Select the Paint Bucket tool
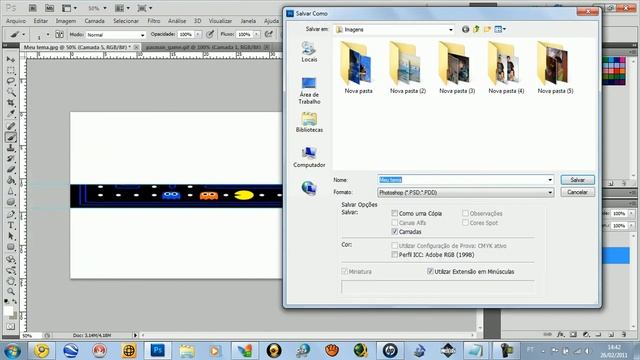The height and width of the screenshot is (360, 640). [11, 180]
